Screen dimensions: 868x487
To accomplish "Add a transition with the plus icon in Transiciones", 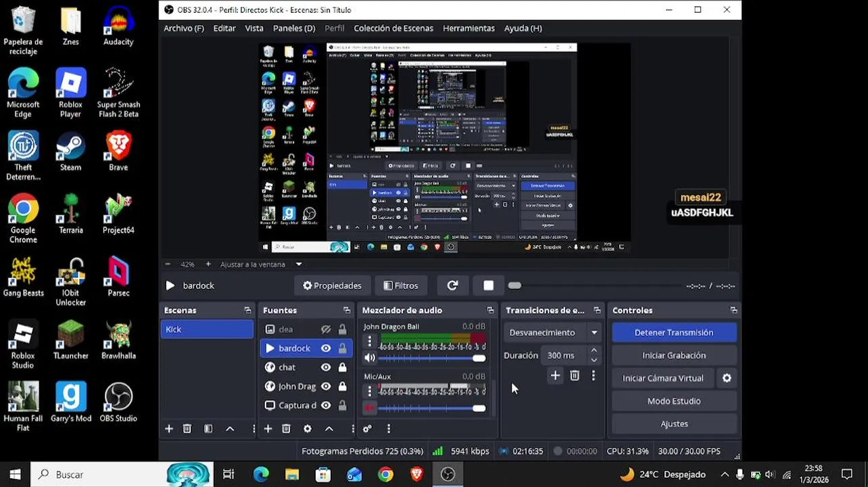I will 555,375.
